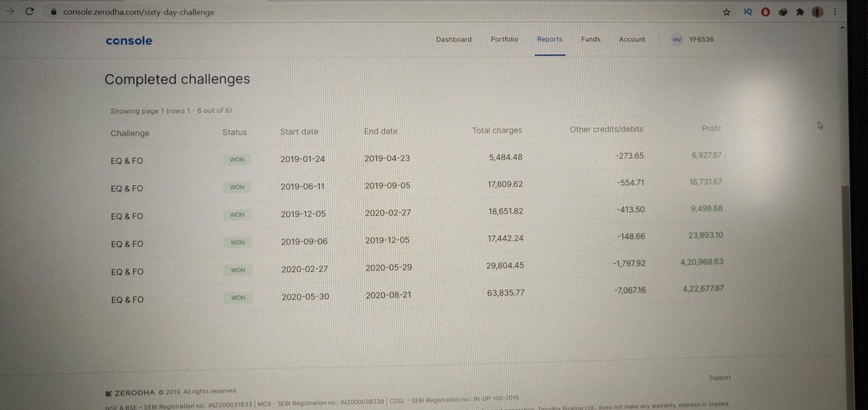Click WON badge in the 2019-09-06 row
Screen dimensions: 868x410
237,243
